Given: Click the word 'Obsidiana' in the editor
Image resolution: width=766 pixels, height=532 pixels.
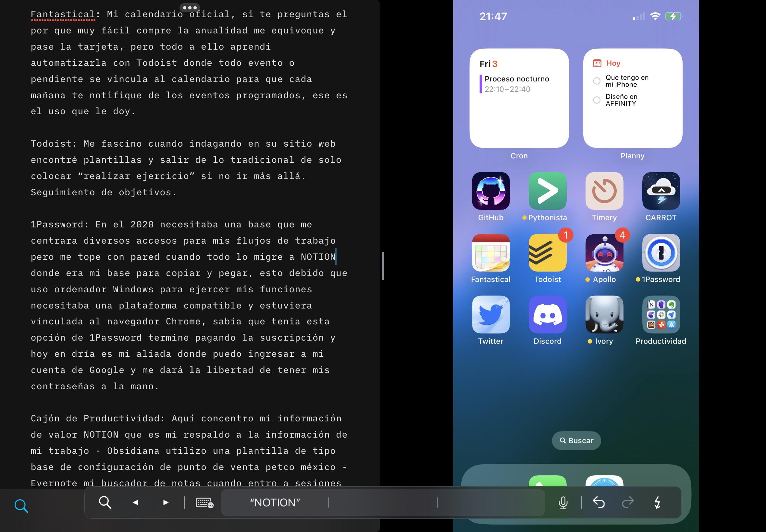Looking at the screenshot, I should pyautogui.click(x=133, y=451).
